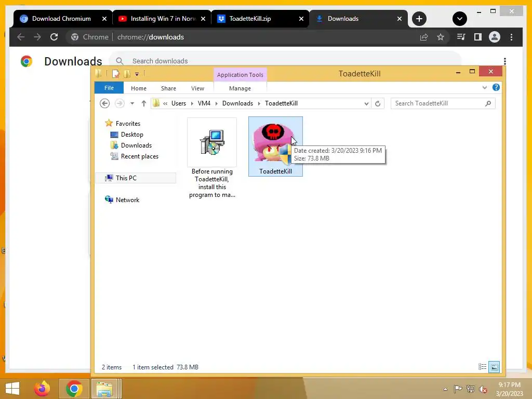Screen dimensions: 532x399
Task: Show hidden tray icons arrow
Action: pos(445,389)
